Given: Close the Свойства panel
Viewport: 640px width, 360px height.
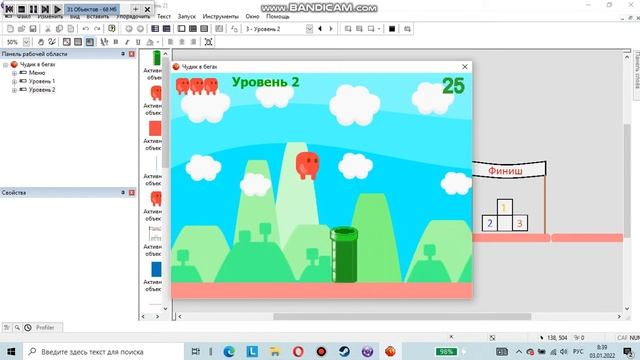Looking at the screenshot, I should coord(131,192).
